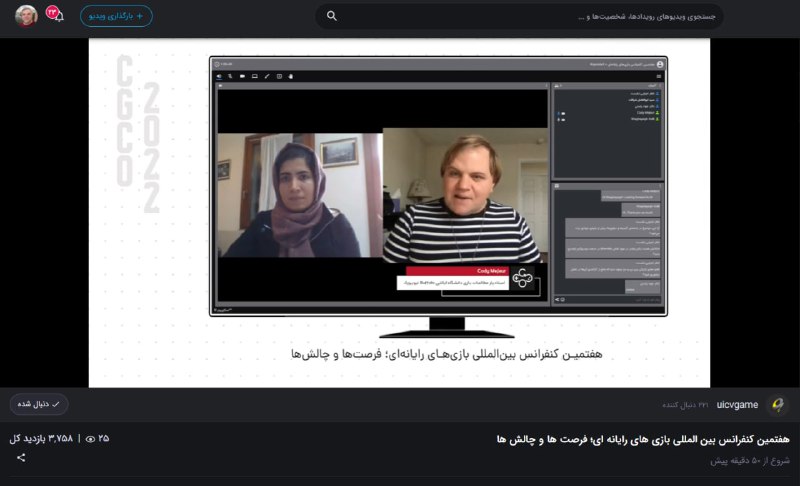This screenshot has width=800, height=486.
Task: Click the search magnifier icon
Action: [332, 16]
